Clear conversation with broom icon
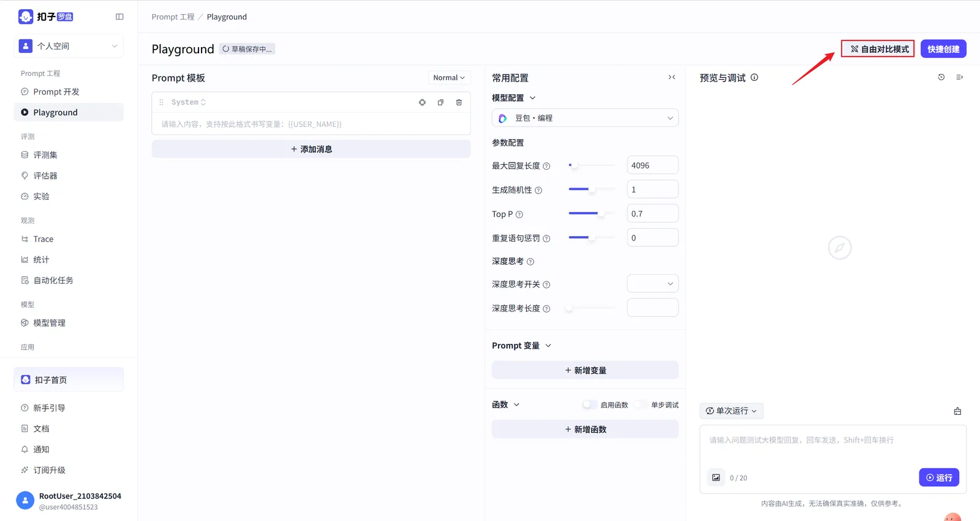Image resolution: width=980 pixels, height=521 pixels. click(957, 411)
